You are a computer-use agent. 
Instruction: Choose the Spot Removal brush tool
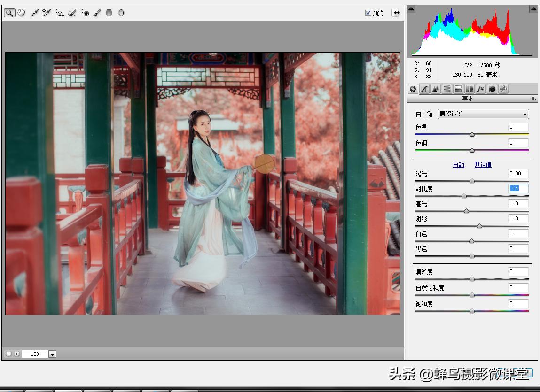tap(72, 13)
